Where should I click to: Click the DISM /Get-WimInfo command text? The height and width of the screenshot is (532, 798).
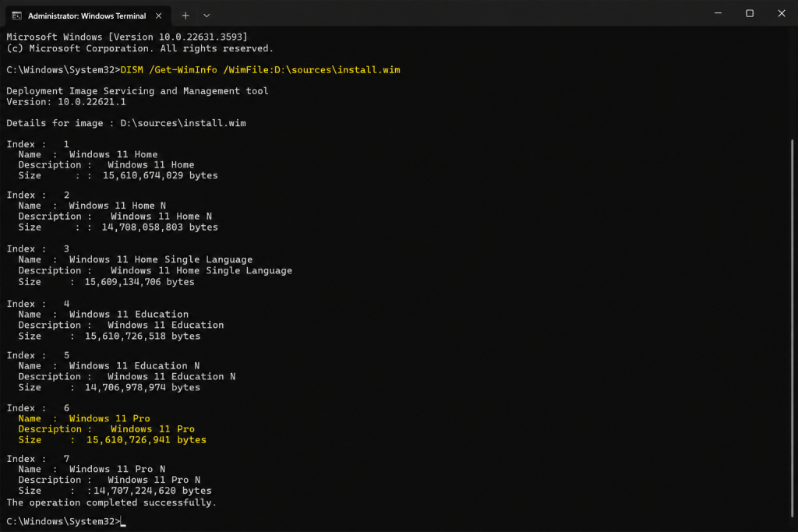point(260,69)
